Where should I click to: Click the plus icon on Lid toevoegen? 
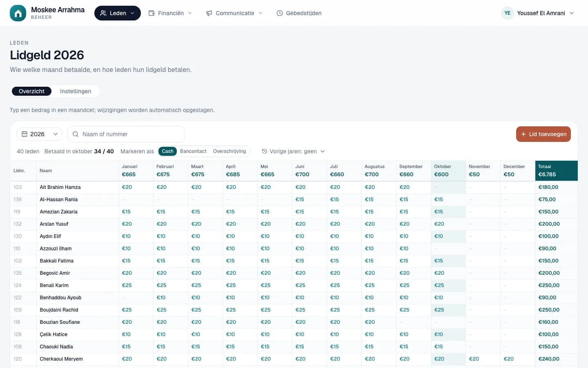523,134
